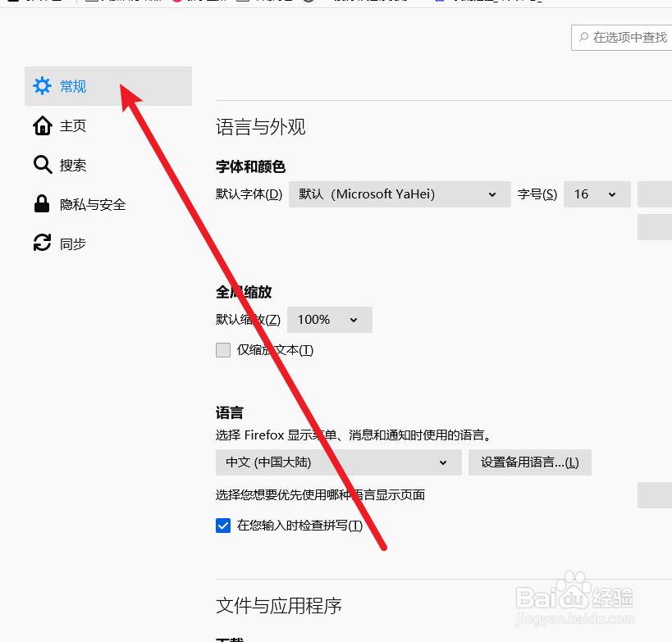Open the 中文 (中国大陆) language dropdown

pos(337,462)
